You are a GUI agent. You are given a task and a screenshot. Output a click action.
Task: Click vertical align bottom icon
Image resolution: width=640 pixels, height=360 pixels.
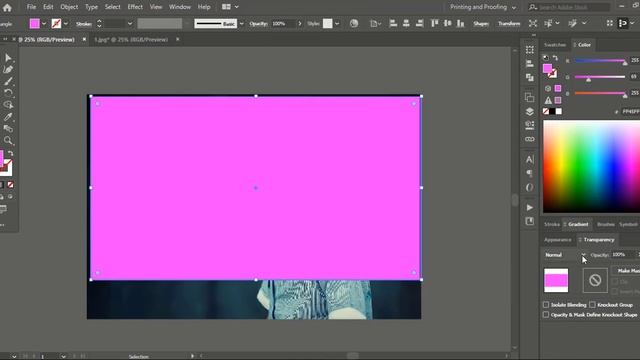coord(460,24)
